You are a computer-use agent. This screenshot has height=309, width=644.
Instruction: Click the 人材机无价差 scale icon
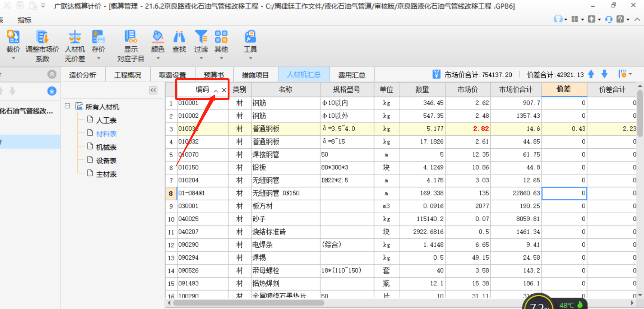pos(75,37)
